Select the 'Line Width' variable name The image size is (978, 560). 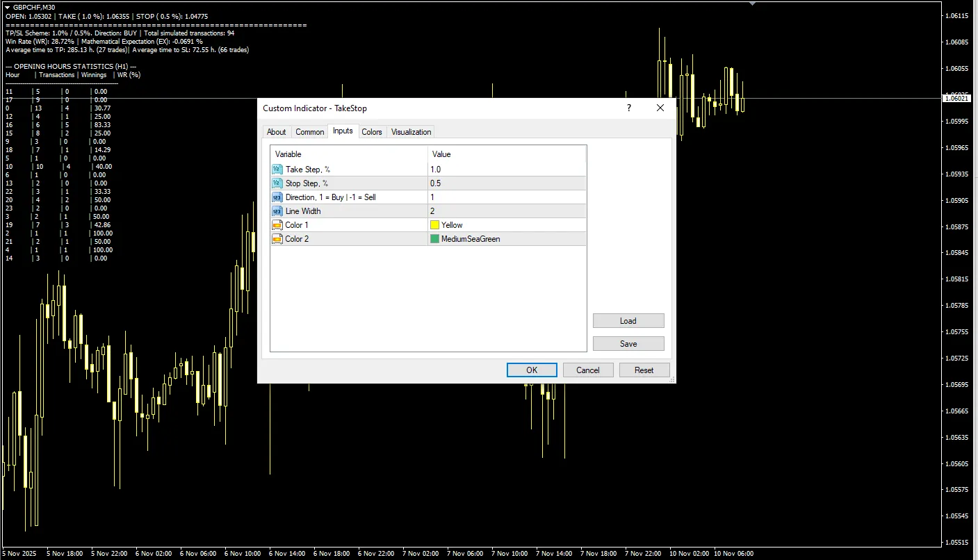[303, 211]
